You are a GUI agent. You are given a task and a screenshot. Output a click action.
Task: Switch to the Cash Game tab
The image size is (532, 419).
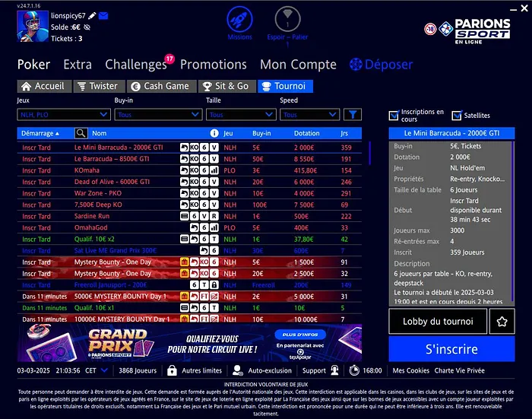click(162, 86)
